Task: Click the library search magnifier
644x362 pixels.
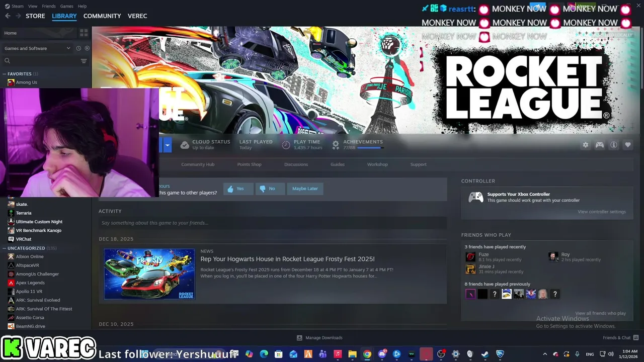Action: (x=7, y=61)
